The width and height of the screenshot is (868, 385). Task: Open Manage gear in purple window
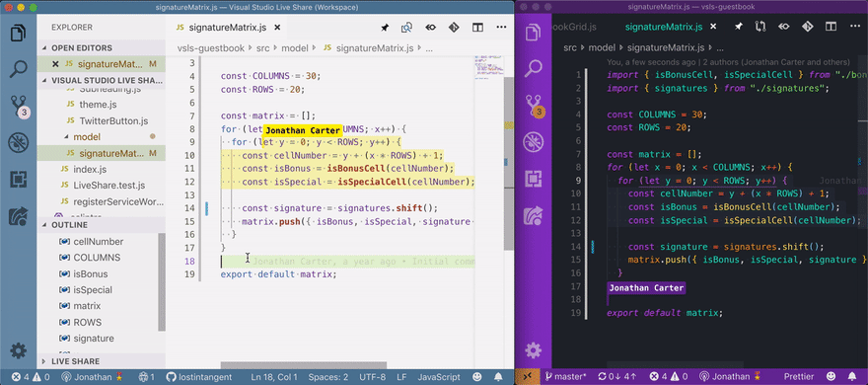tap(533, 350)
